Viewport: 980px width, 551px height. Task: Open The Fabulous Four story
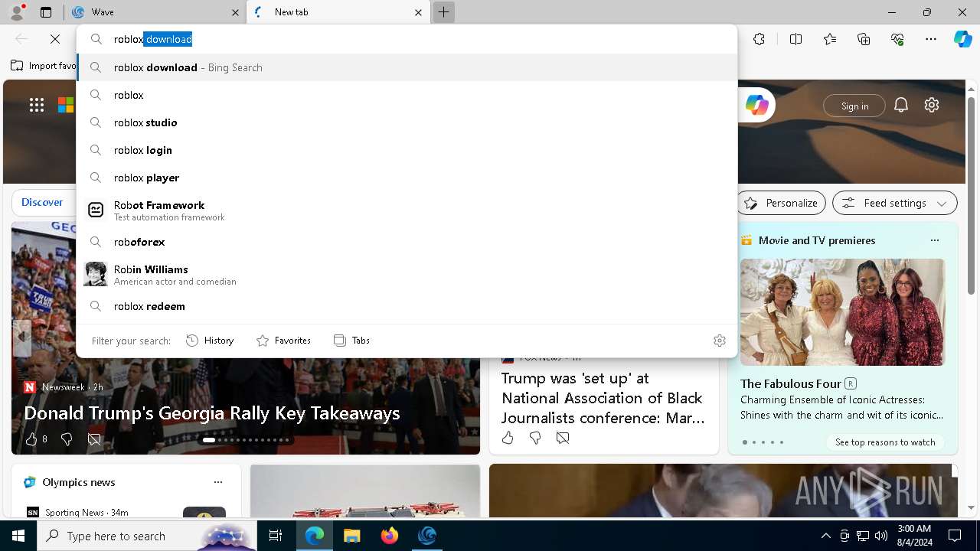point(791,383)
